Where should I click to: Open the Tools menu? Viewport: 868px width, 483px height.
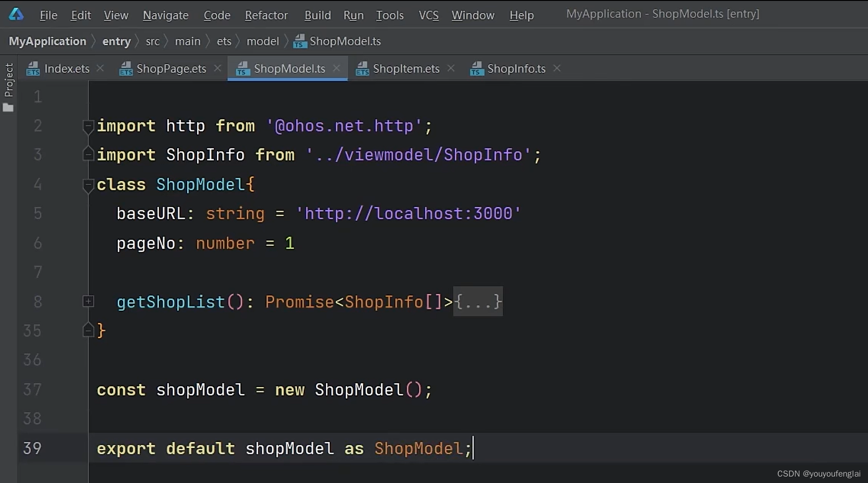390,15
